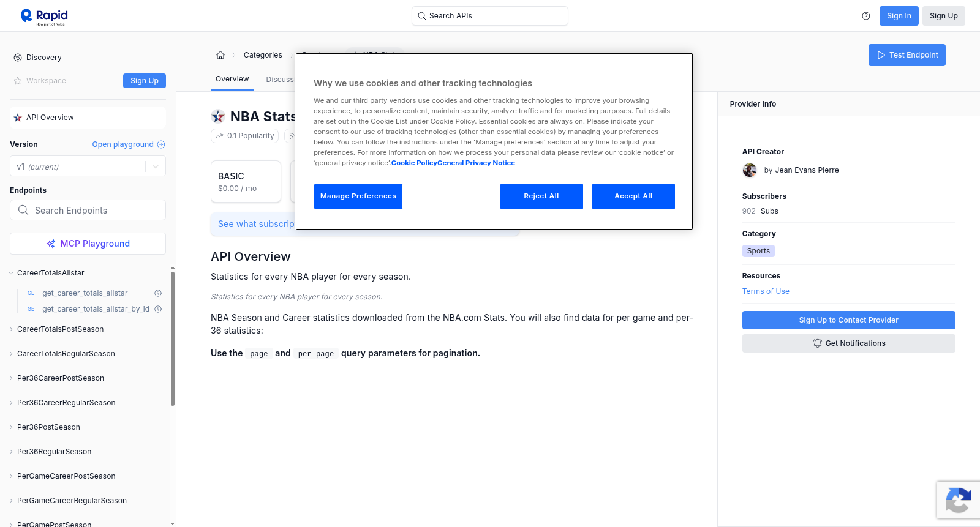Click the Search Endpoints input field

click(x=88, y=210)
